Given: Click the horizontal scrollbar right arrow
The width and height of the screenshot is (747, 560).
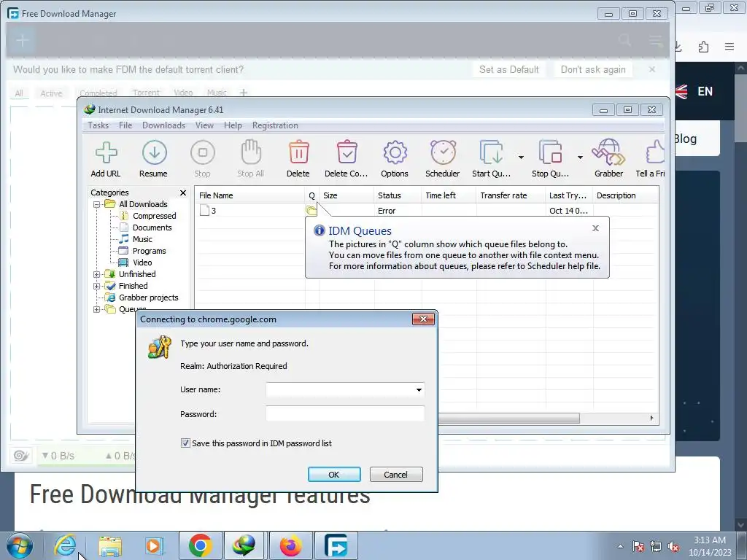Looking at the screenshot, I should click(x=651, y=418).
